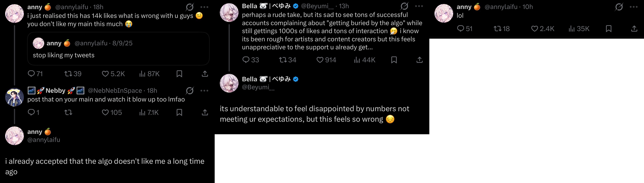
Task: Open Grok icon on Nebby's tweet
Action: point(190,91)
